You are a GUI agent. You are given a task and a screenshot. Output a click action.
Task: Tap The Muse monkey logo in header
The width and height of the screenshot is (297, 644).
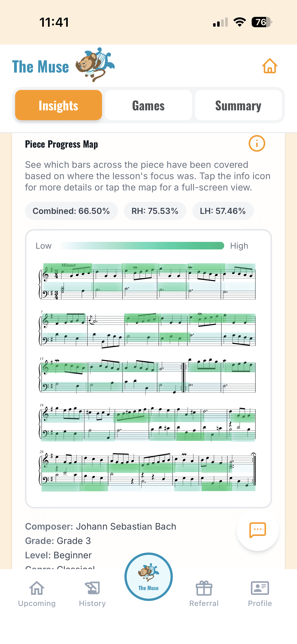coord(95,65)
